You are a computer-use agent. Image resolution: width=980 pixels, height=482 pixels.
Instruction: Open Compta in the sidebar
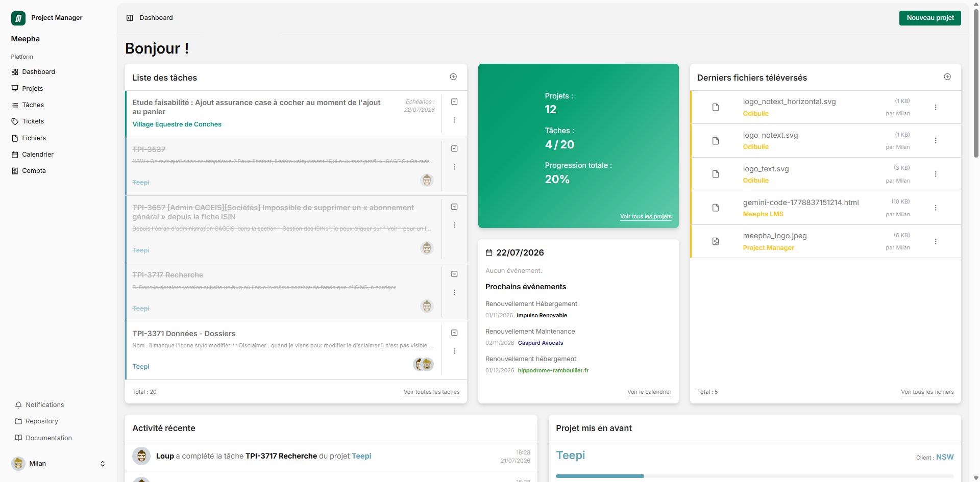point(59,171)
